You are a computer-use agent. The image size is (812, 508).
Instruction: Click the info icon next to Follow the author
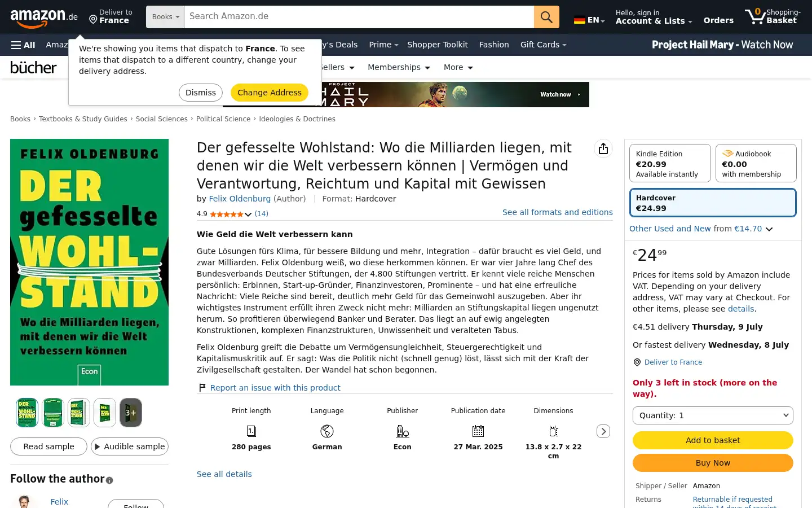pyautogui.click(x=109, y=480)
